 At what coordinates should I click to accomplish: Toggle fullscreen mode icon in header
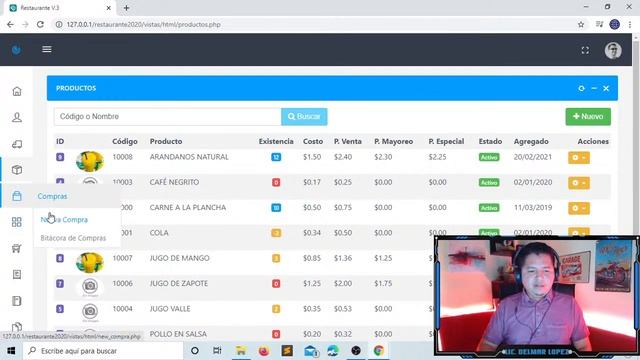[585, 50]
